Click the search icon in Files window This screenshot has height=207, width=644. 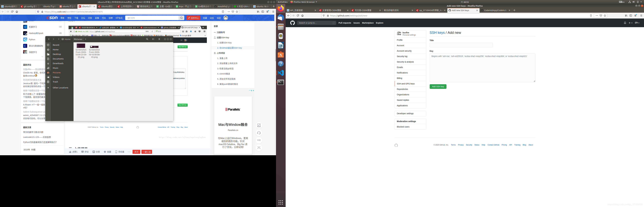point(147,39)
